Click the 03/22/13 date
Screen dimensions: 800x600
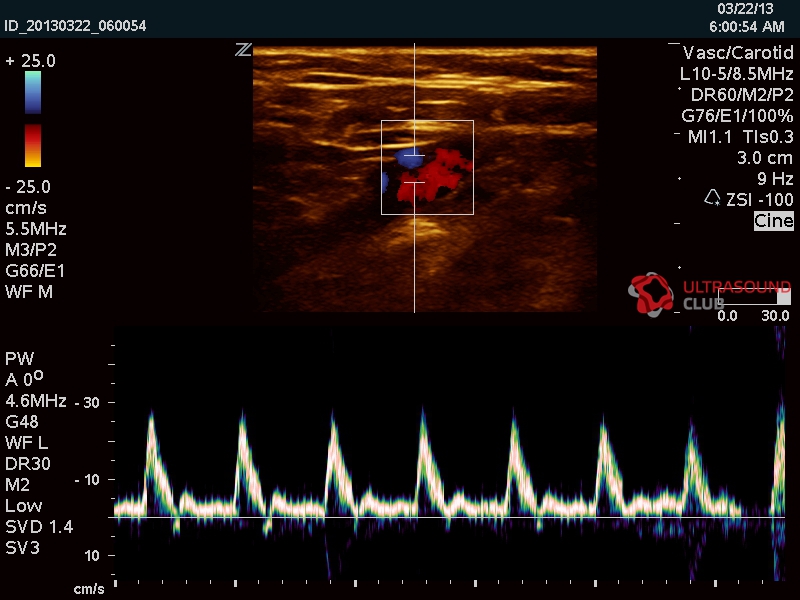tap(745, 9)
